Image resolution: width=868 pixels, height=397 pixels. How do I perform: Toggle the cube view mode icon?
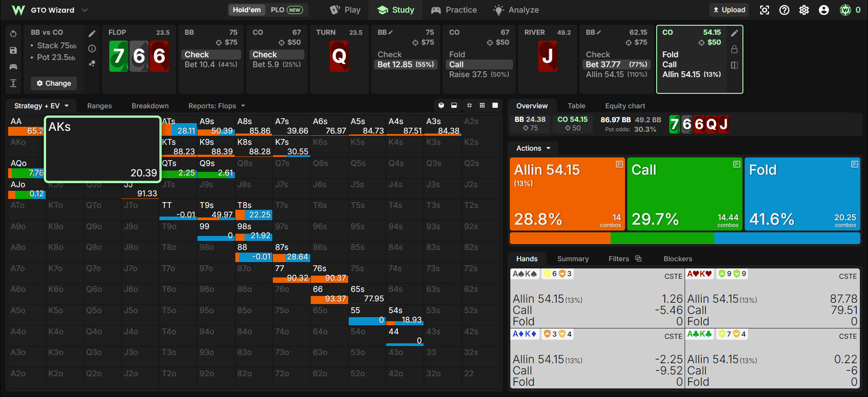point(441,106)
